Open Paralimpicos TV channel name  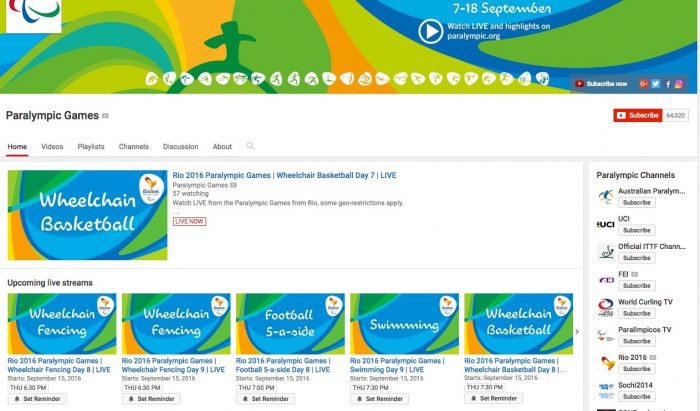coord(644,329)
